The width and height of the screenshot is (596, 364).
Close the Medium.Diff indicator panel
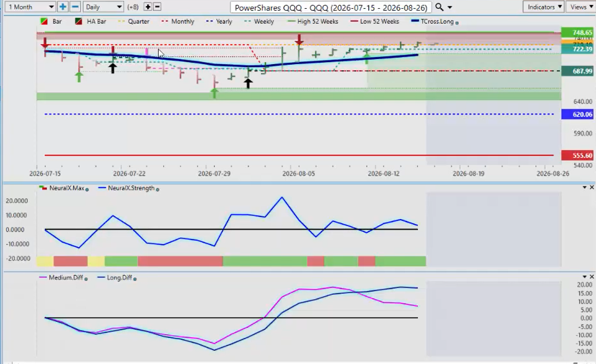pyautogui.click(x=592, y=277)
